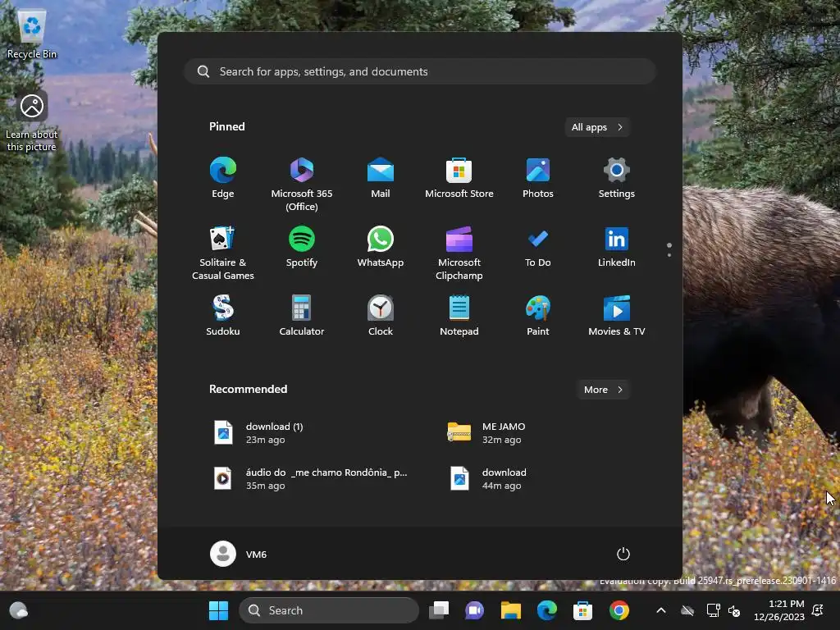
Task: Open File Explorer from taskbar
Action: [x=510, y=610]
